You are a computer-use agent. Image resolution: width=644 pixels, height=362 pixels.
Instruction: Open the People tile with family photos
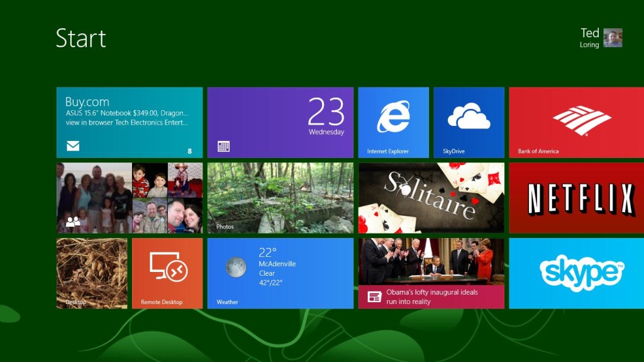130,198
